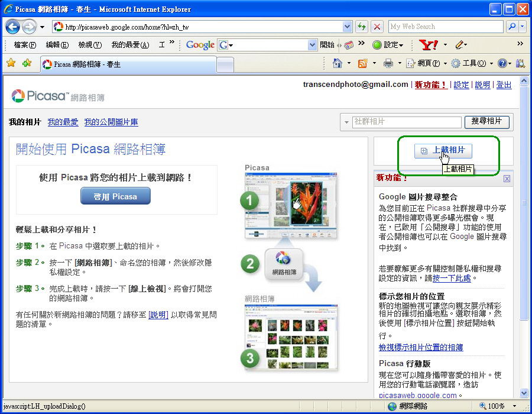Screen dimensions: 532x414
Task: Click the green 設定 toolbar button
Action: click(387, 45)
